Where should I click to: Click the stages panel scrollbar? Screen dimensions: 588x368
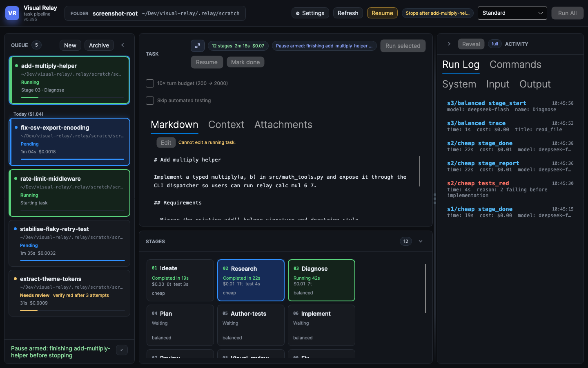coord(425,289)
